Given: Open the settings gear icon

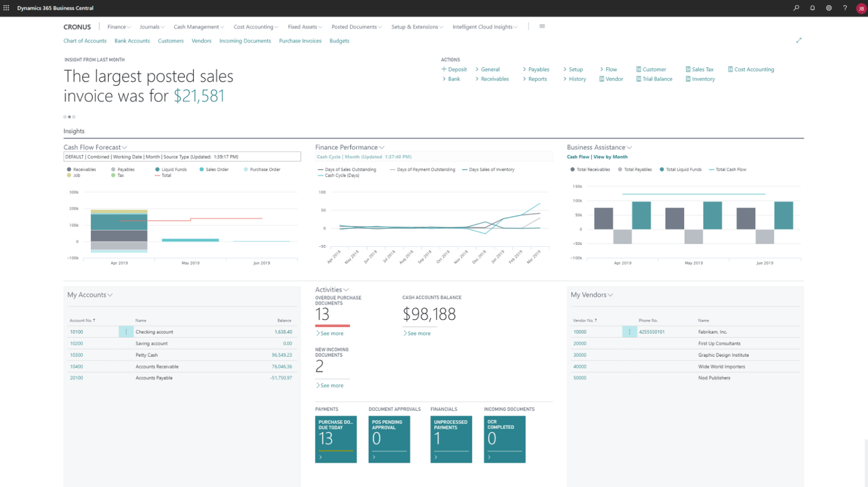Looking at the screenshot, I should point(829,8).
